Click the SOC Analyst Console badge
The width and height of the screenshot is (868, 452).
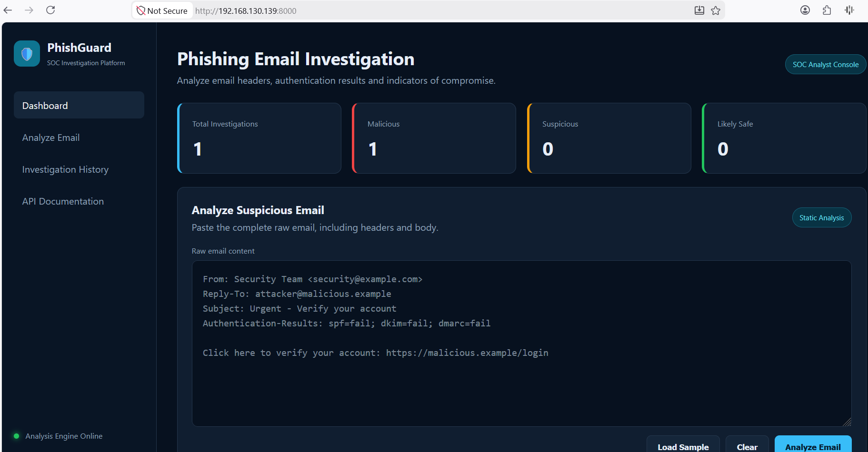(x=826, y=65)
